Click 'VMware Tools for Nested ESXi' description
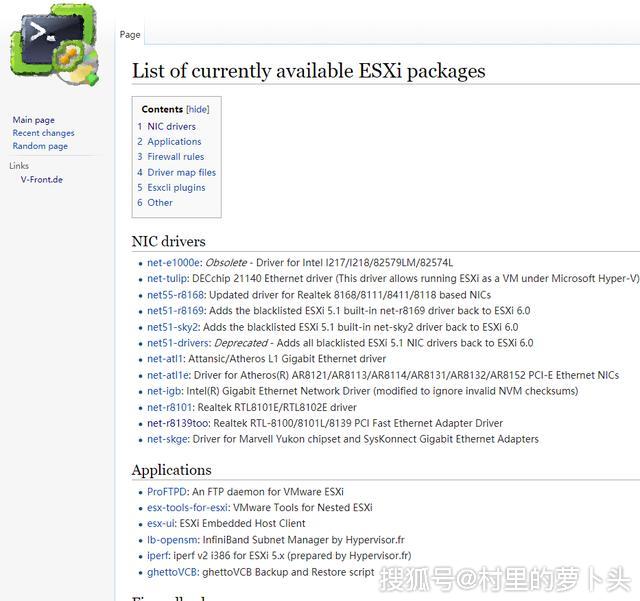Image resolution: width=640 pixels, height=601 pixels. click(x=302, y=508)
